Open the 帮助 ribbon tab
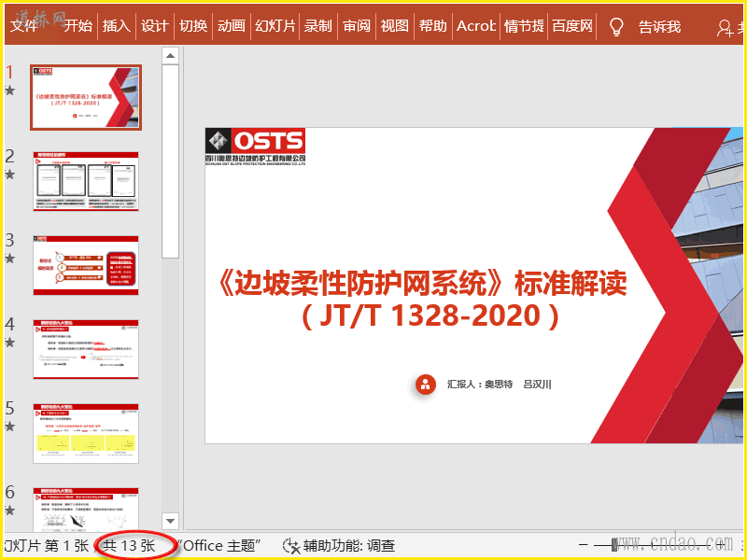 (433, 26)
